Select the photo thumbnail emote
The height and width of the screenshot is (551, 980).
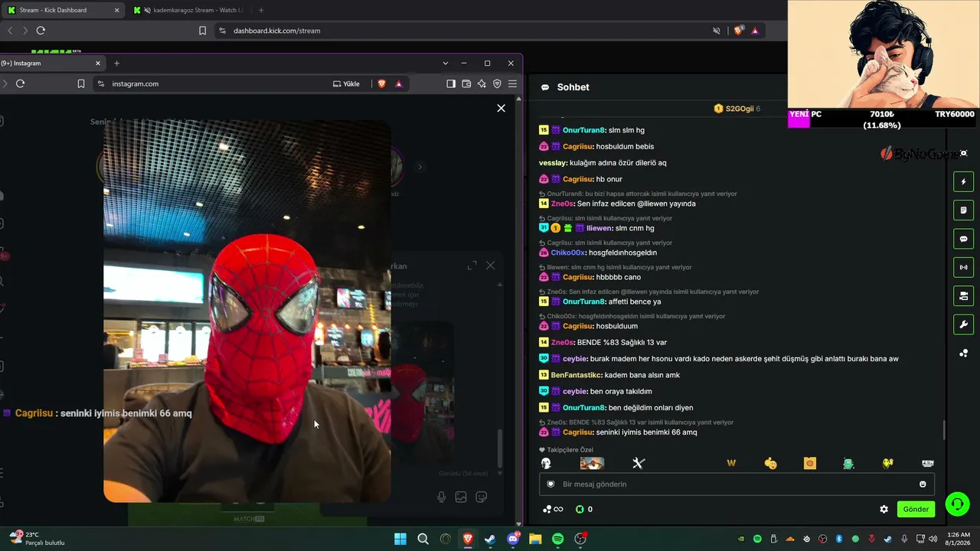pyautogui.click(x=592, y=463)
